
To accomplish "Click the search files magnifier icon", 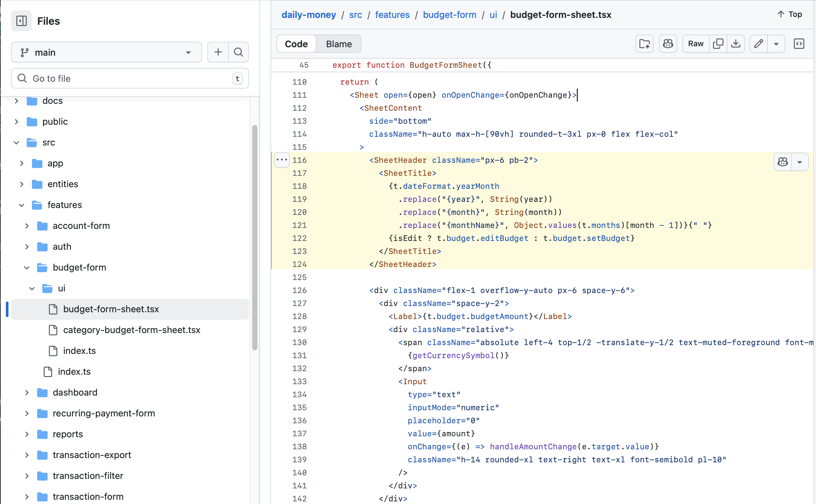I will click(x=238, y=52).
